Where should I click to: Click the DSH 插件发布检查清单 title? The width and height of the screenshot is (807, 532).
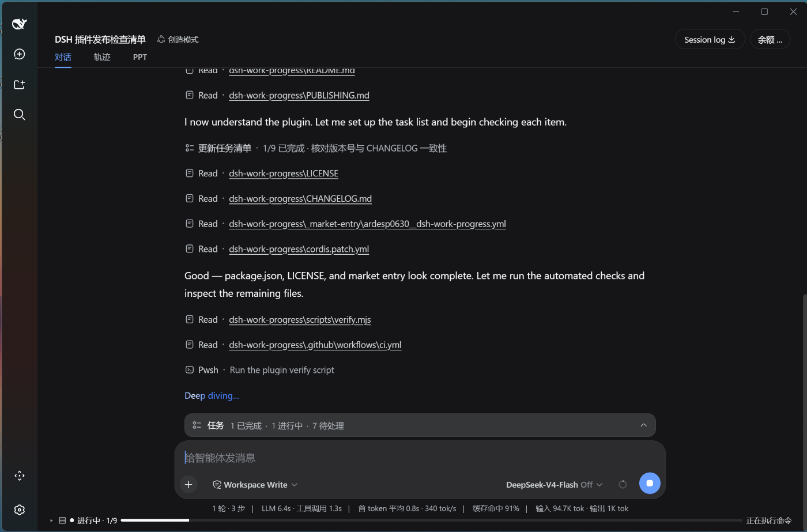(100, 39)
